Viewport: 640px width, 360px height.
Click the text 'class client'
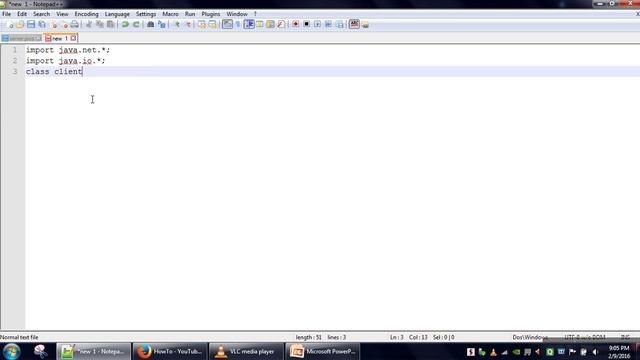[x=54, y=71]
